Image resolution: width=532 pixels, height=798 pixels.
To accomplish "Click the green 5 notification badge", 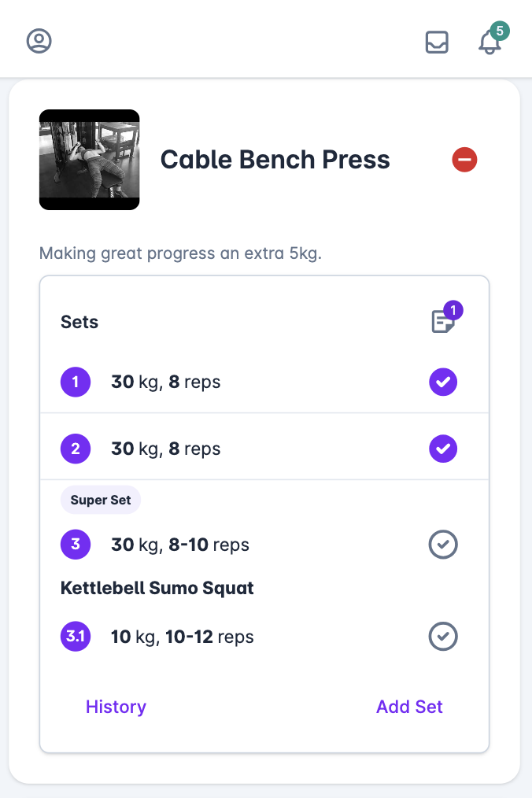I will pos(500,31).
